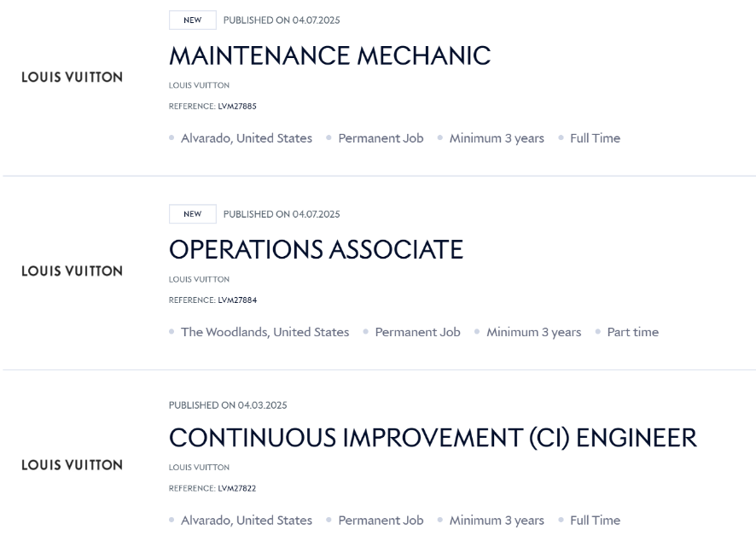Click Alvarado location under Maintenance Mechanic
This screenshot has height=553, width=756.
point(246,138)
